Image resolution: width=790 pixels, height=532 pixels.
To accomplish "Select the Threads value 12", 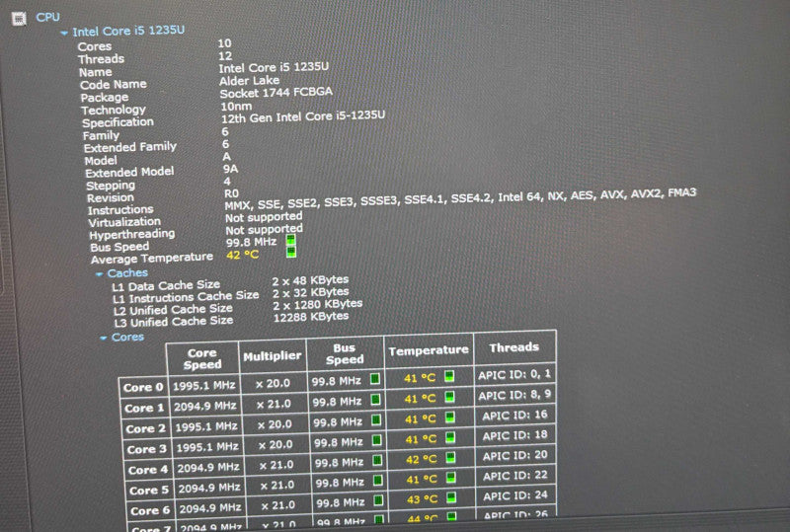I will coord(225,56).
